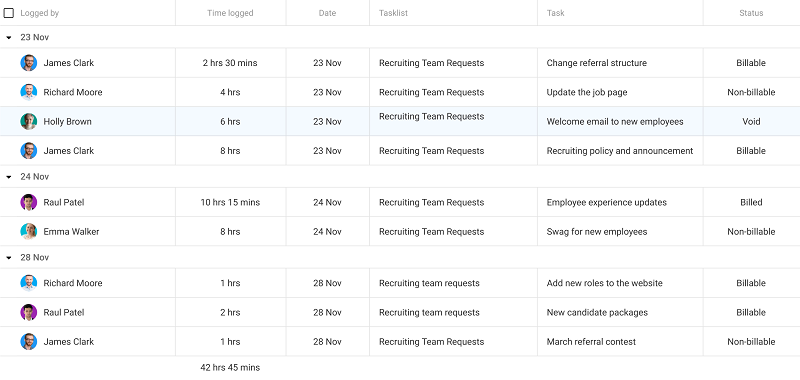Click Richard Moore avatar in Update the job page row
The image size is (800, 380).
[x=29, y=92]
